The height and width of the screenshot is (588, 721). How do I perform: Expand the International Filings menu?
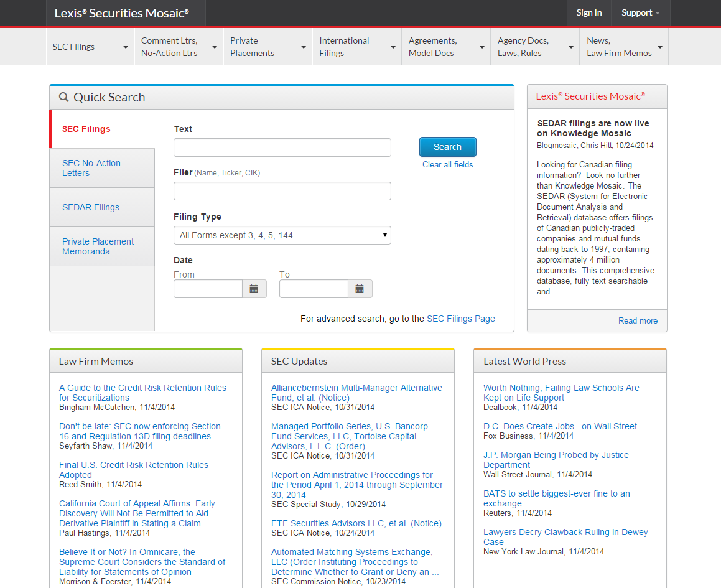point(357,47)
